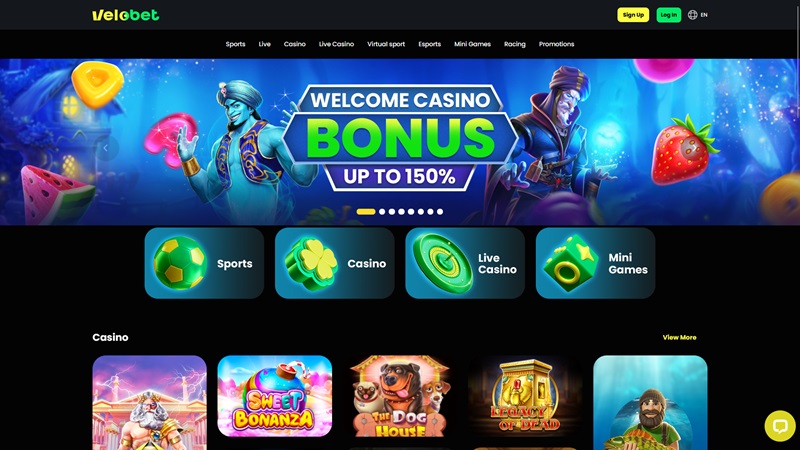The width and height of the screenshot is (800, 450).
Task: Select the second carousel dot
Action: tap(382, 211)
